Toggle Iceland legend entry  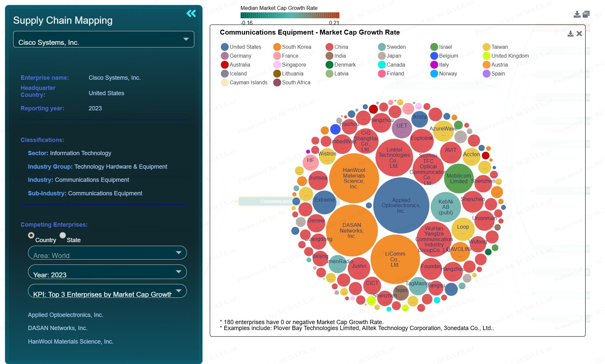[234, 74]
